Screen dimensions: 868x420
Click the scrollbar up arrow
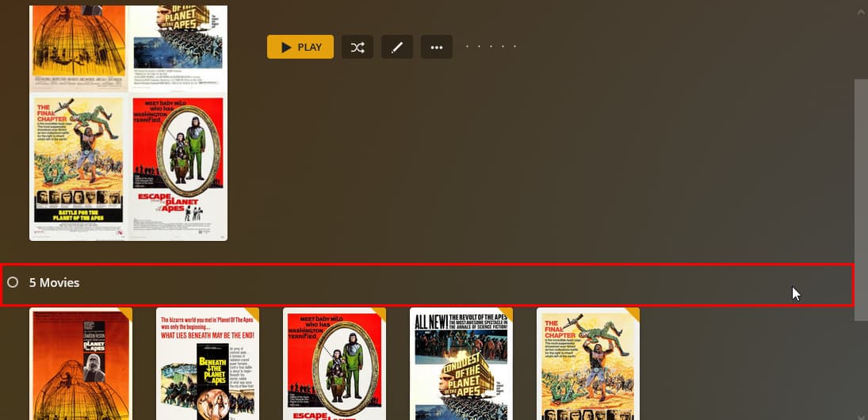coord(861,12)
